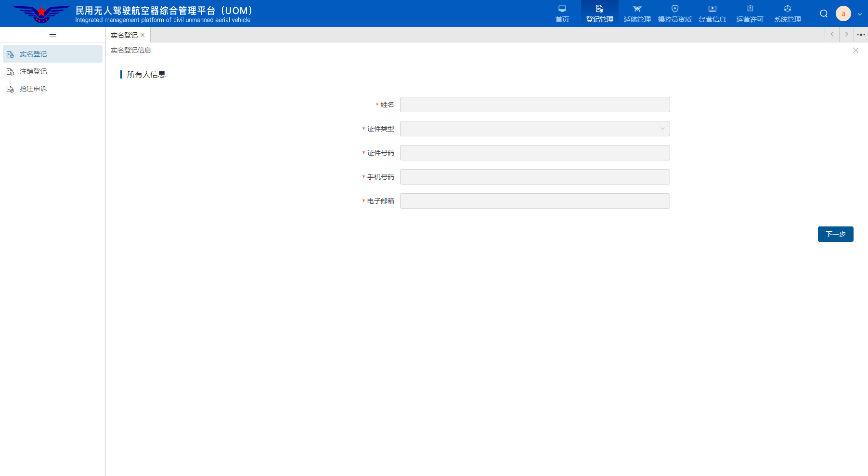Screen dimensions: 868x476
Task: Select 抢注申诉 in the sidebar
Action: [53, 89]
